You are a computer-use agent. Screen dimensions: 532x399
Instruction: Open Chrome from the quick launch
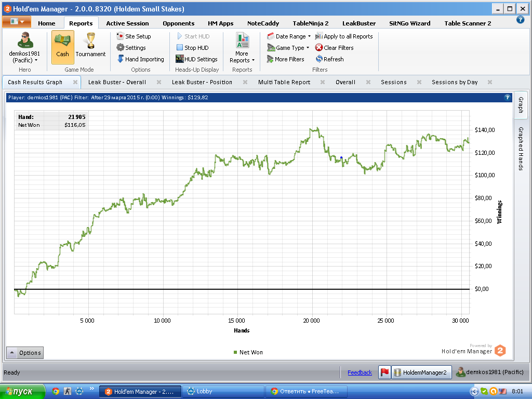pos(56,391)
